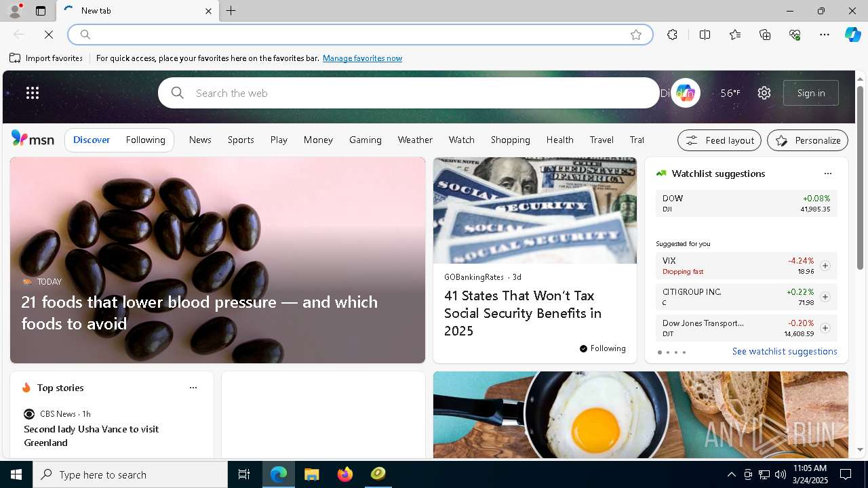Focus the Search the web box
The image size is (868, 488).
pyautogui.click(x=409, y=93)
